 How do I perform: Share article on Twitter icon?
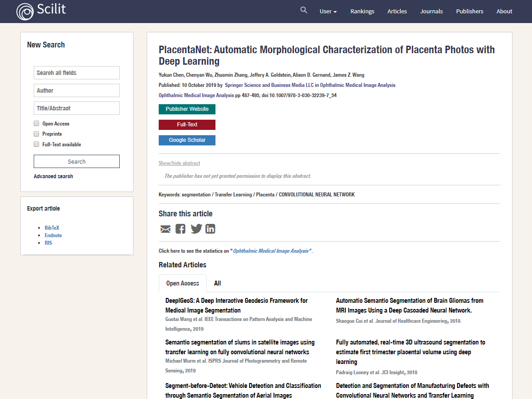pos(196,229)
